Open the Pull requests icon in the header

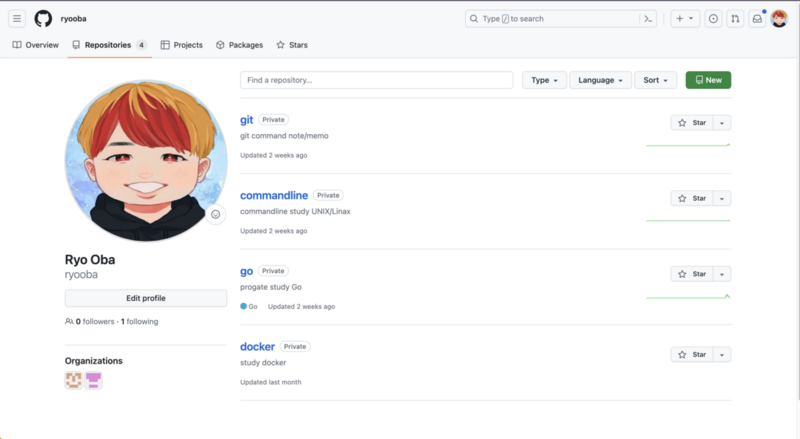click(735, 19)
